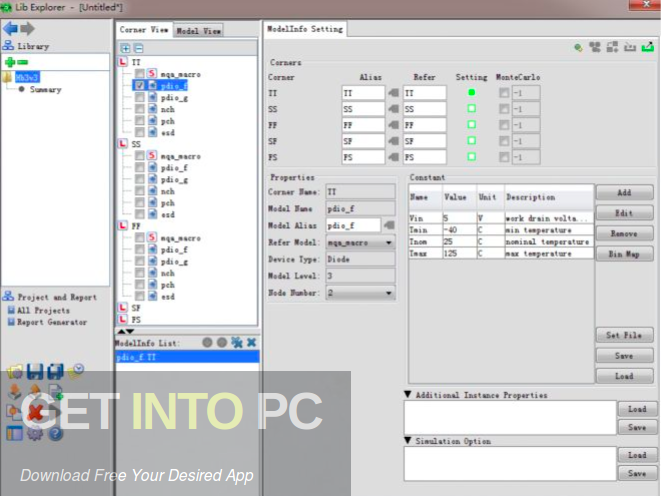The width and height of the screenshot is (661, 496).
Task: Click the panel layout icon at bottom left
Action: pos(15,433)
